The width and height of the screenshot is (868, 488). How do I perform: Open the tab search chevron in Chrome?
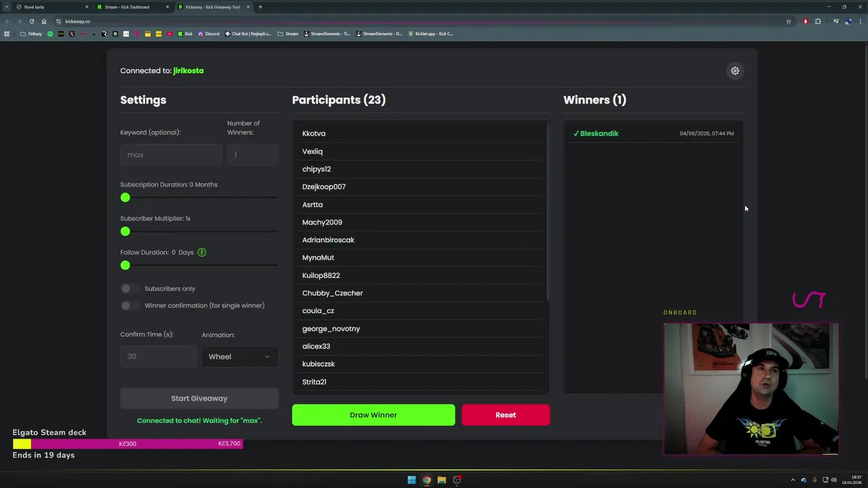click(x=6, y=7)
